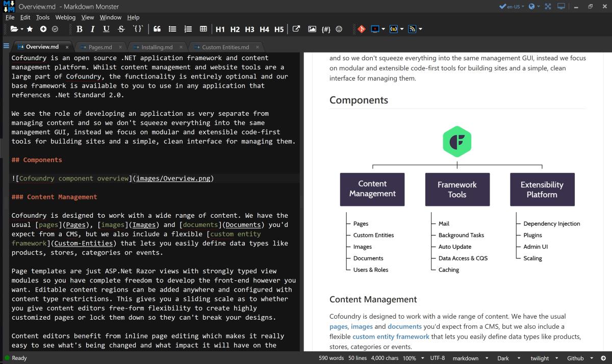Follow the 'pages' link in the preview

click(339, 326)
